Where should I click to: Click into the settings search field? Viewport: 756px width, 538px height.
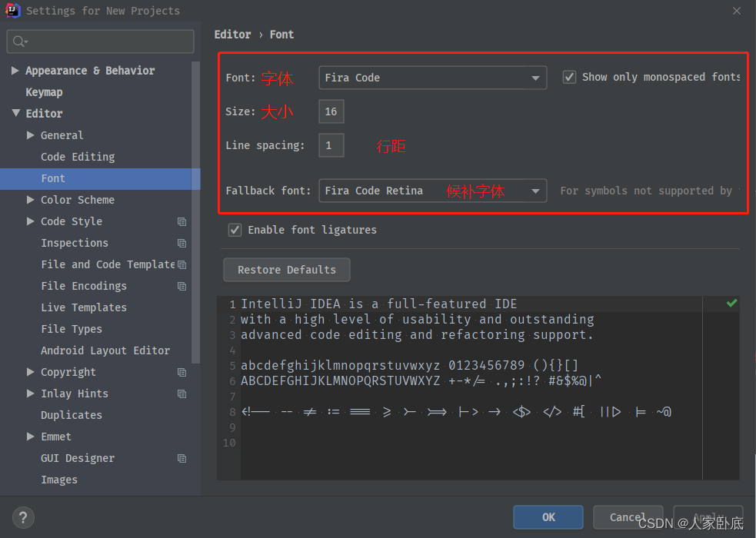(100, 42)
